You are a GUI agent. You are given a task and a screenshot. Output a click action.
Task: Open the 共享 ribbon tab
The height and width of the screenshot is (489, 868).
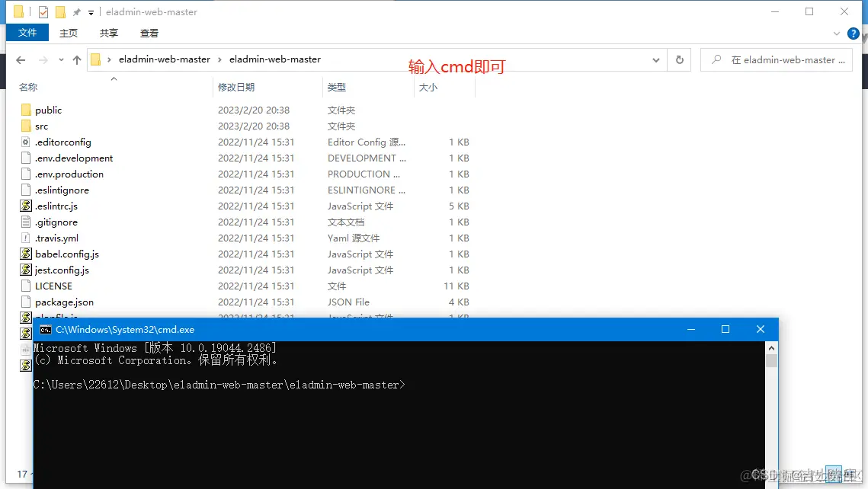click(x=108, y=33)
